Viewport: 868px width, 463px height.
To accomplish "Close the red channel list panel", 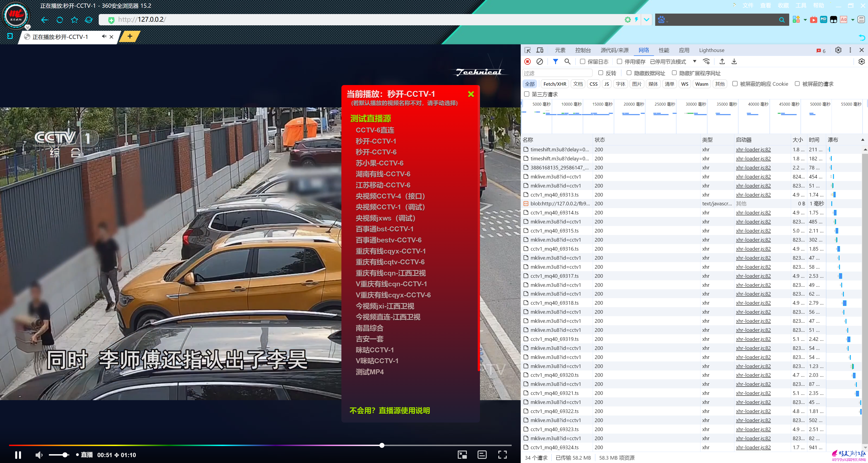I will click(x=471, y=94).
